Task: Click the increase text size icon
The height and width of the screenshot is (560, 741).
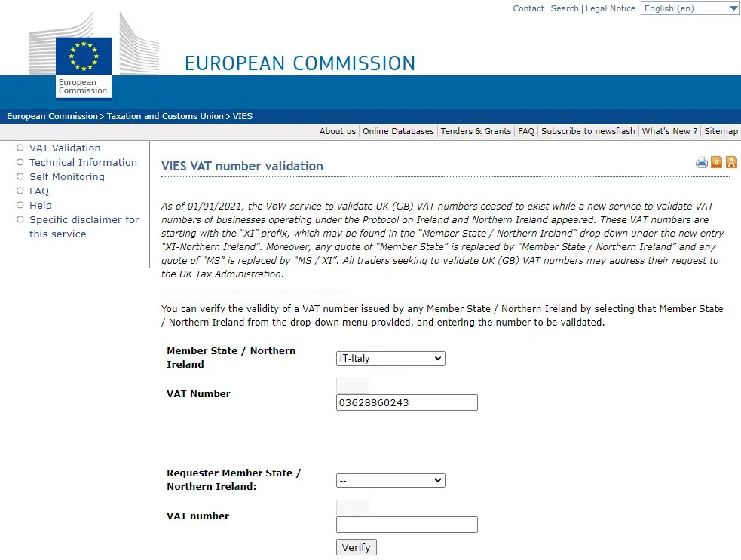Action: point(731,162)
